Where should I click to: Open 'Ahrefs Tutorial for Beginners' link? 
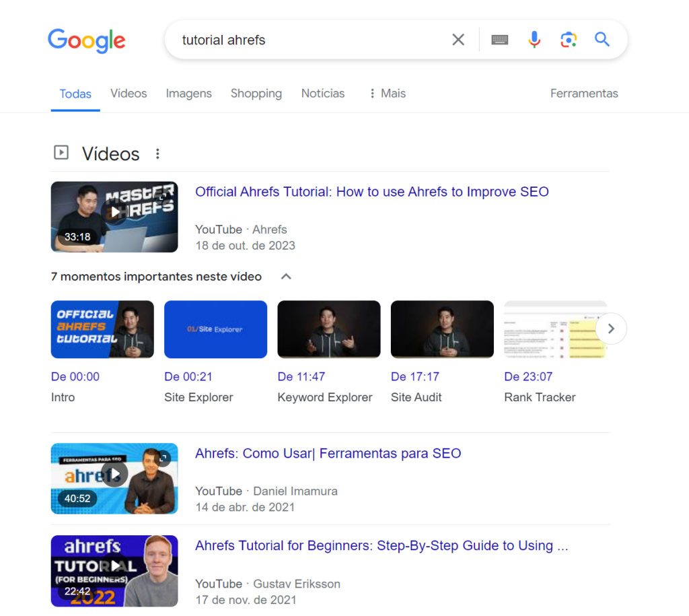coord(382,546)
